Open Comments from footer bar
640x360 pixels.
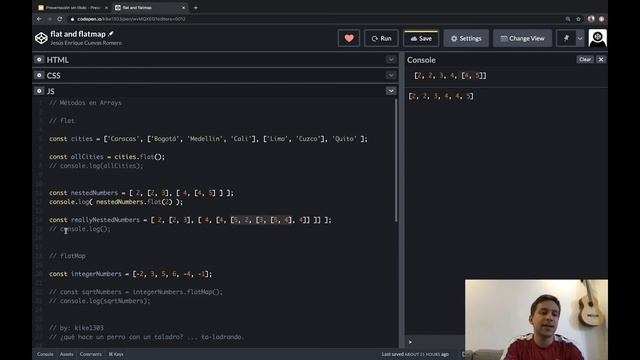click(91, 354)
